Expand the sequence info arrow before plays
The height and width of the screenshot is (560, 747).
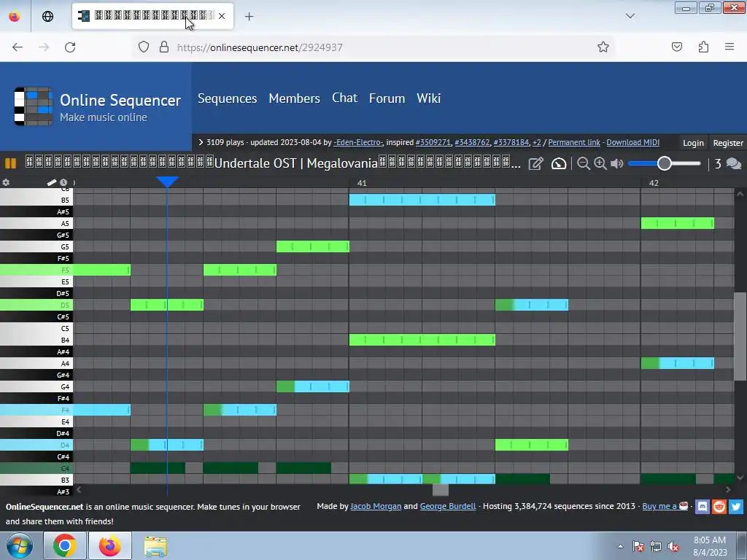[x=201, y=142]
